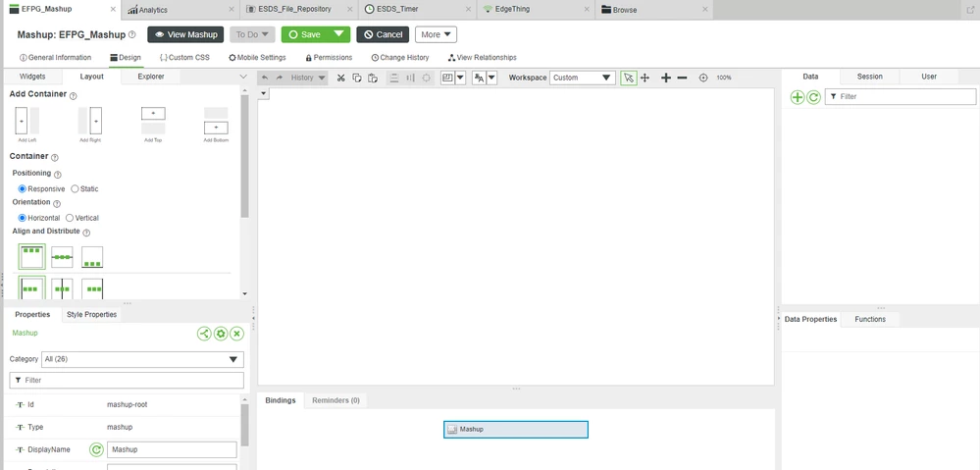Screen dimensions: 980x470
Task: Activate the Select pointer tool
Action: click(x=629, y=78)
